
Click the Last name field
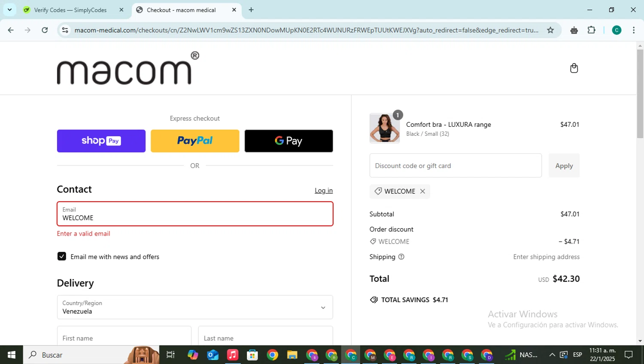(x=265, y=336)
